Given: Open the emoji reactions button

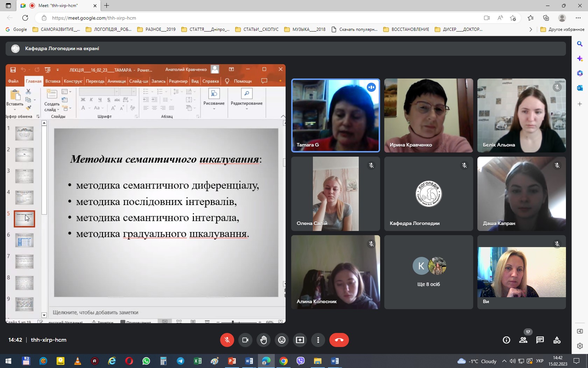Looking at the screenshot, I should pos(282,340).
